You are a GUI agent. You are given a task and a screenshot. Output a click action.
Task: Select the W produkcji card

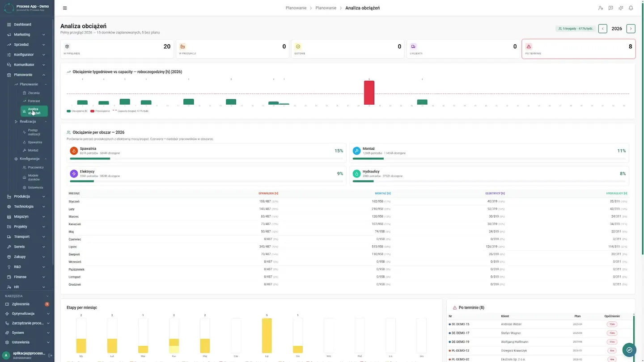pyautogui.click(x=233, y=49)
